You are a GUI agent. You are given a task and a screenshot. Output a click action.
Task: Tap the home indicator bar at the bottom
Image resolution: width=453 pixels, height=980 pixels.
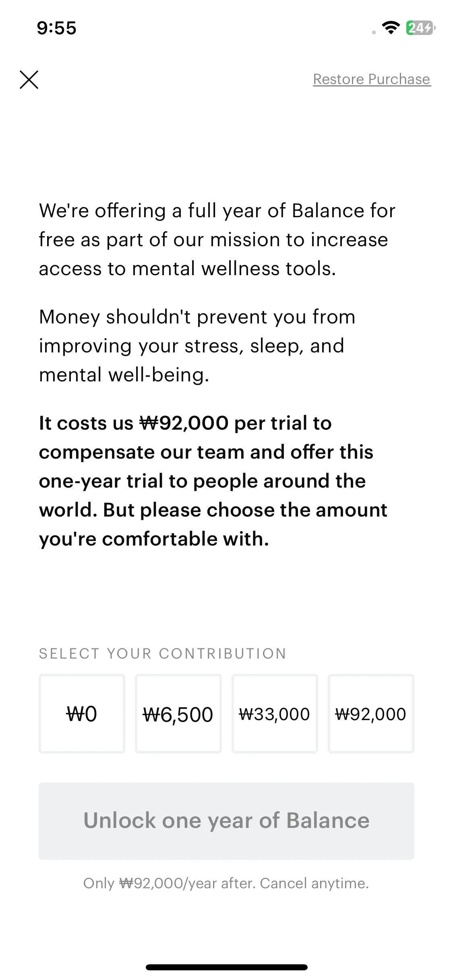(226, 967)
